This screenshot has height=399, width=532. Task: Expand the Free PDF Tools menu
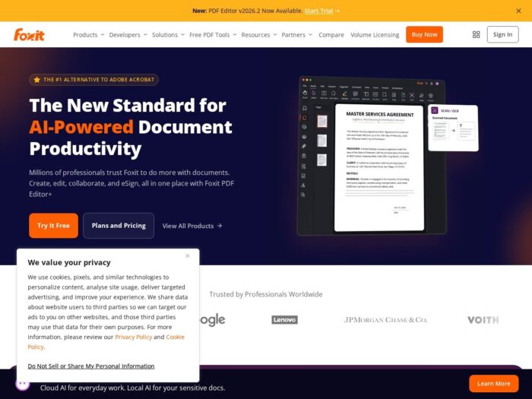pyautogui.click(x=213, y=35)
